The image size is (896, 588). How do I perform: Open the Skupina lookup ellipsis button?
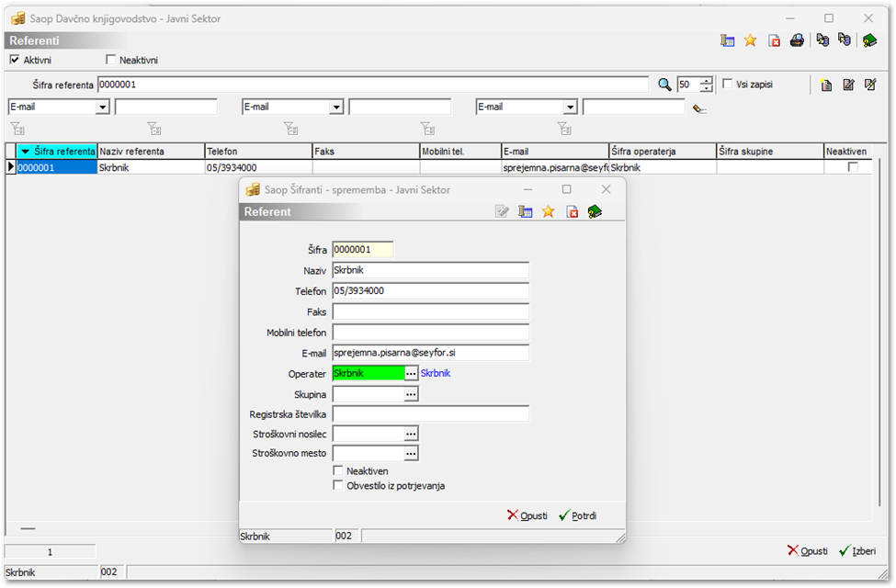411,394
